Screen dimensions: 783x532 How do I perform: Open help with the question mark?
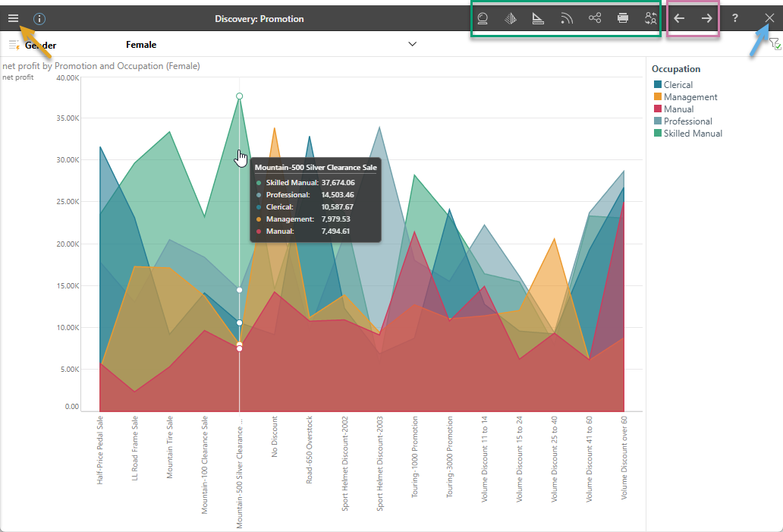click(x=734, y=18)
